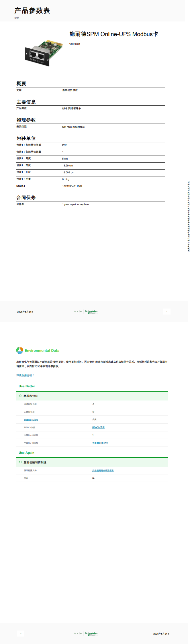192x644 pixels.
Task: Expand the chevron next to 环境数据说明
Action: pyautogui.click(x=34, y=375)
